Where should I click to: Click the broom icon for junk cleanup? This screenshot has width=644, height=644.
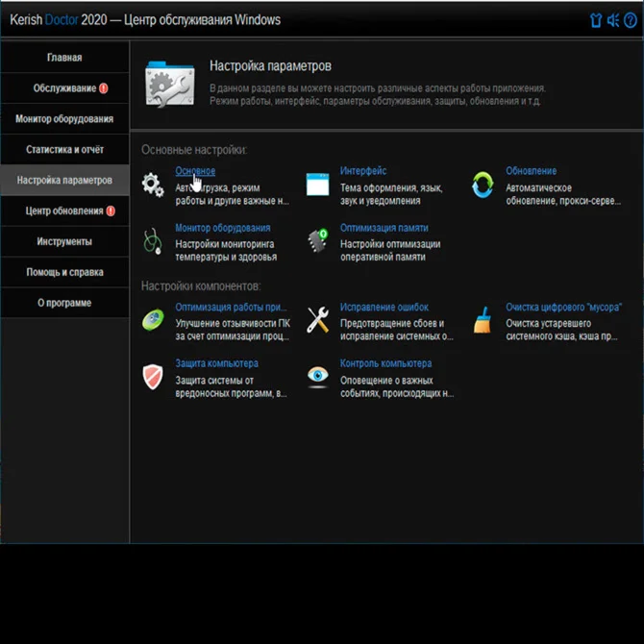483,320
